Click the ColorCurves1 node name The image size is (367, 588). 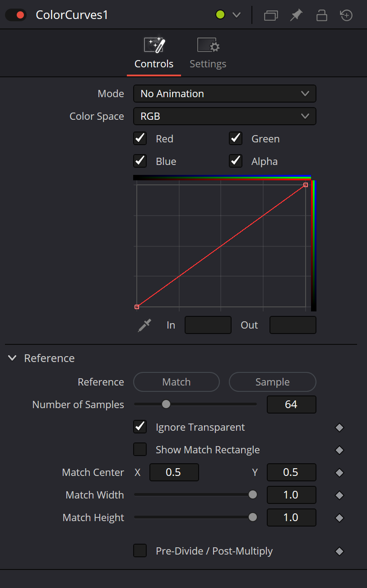pyautogui.click(x=72, y=15)
